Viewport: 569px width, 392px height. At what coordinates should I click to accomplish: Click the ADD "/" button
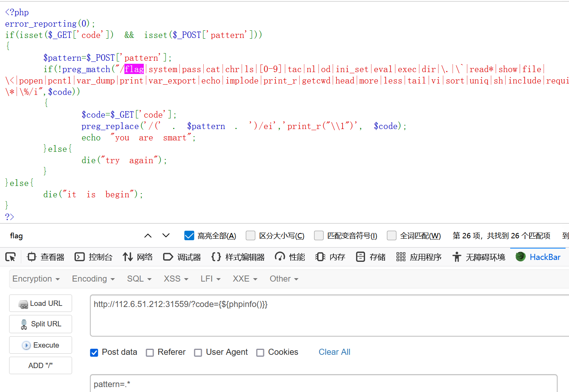point(41,365)
